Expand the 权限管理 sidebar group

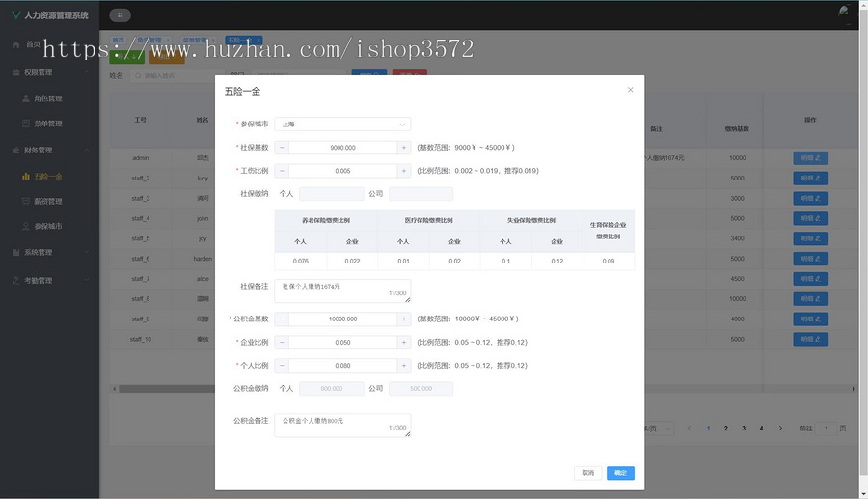pos(50,72)
